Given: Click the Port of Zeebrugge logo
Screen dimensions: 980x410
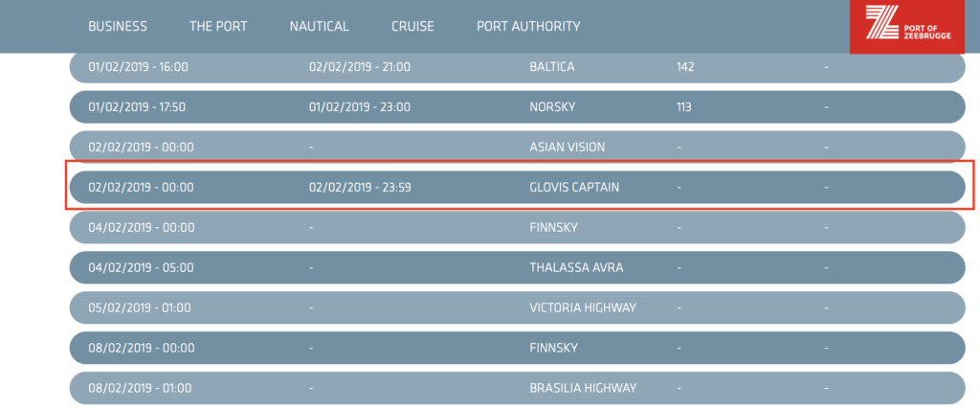Looking at the screenshot, I should (907, 24).
